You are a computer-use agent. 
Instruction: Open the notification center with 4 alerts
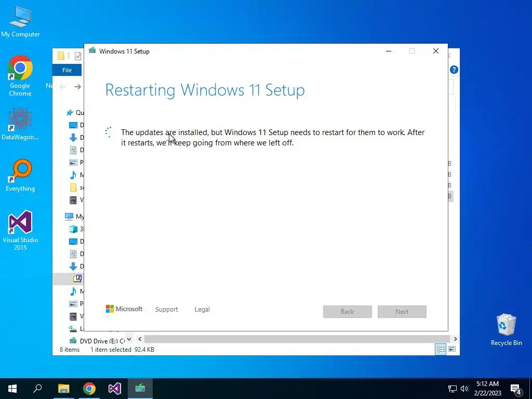[516, 390]
